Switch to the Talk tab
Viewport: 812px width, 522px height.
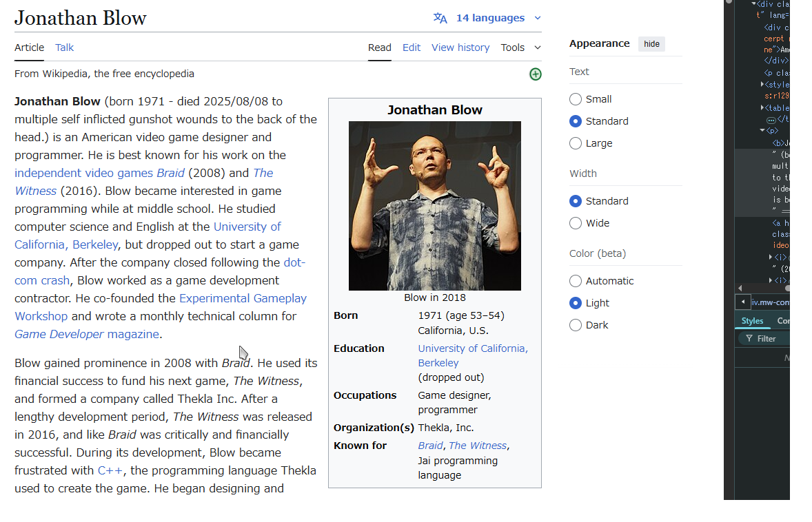point(65,48)
